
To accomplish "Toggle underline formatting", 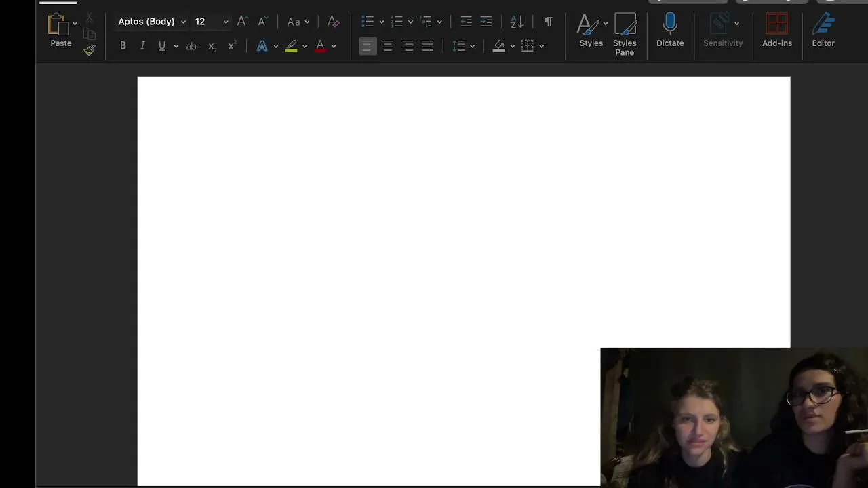I will click(162, 46).
